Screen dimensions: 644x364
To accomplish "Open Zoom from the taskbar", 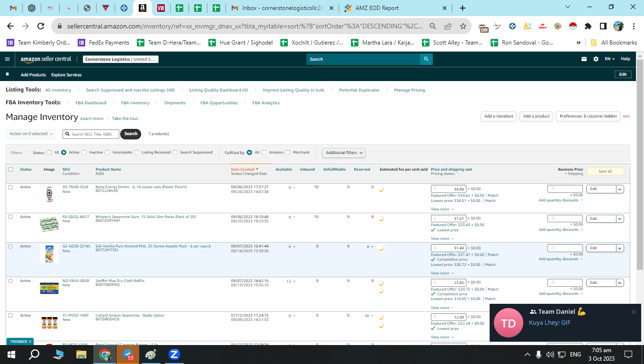I will 174,355.
